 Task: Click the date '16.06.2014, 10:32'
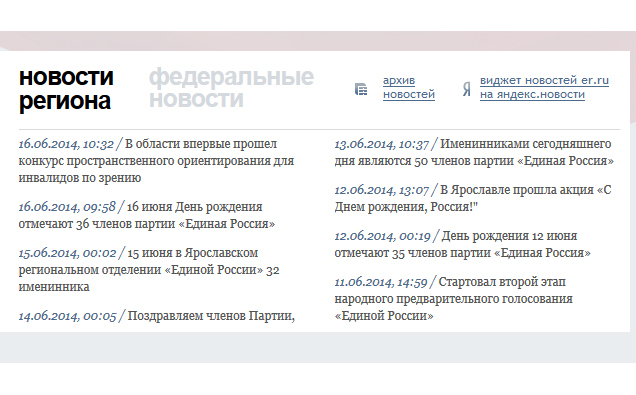pyautogui.click(x=66, y=144)
